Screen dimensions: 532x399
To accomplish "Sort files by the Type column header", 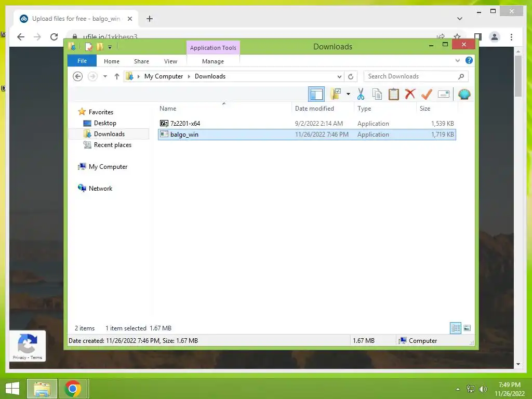I will pyautogui.click(x=385, y=109).
